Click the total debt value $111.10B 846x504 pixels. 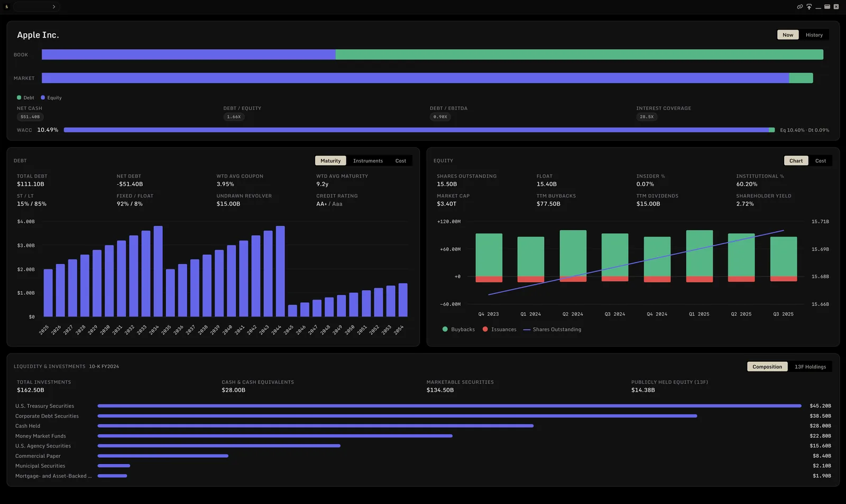coord(31,184)
